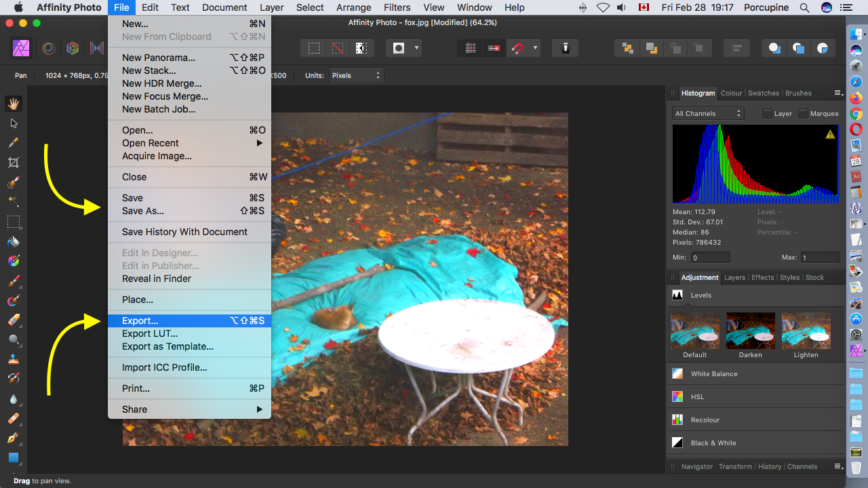Click the histogram Max input field

click(x=821, y=258)
